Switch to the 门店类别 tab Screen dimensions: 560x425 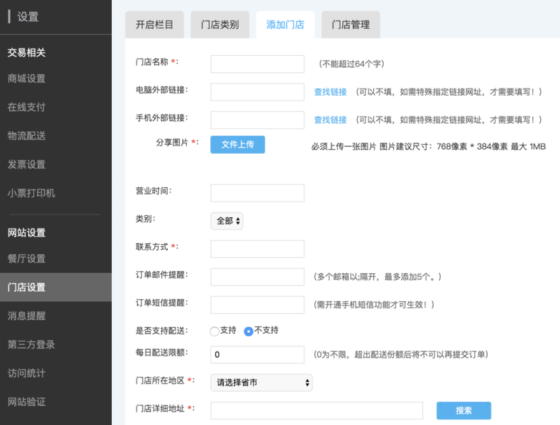220,25
